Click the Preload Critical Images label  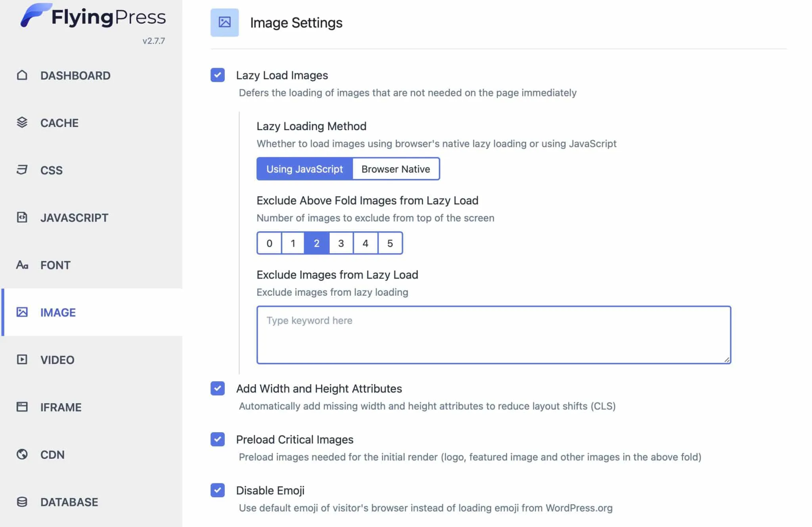coord(295,440)
